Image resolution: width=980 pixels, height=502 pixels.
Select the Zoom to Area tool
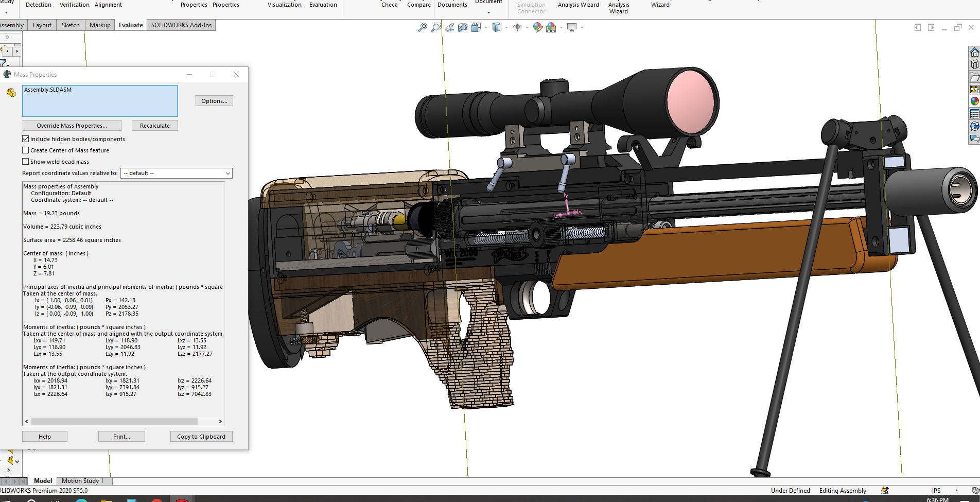click(435, 27)
